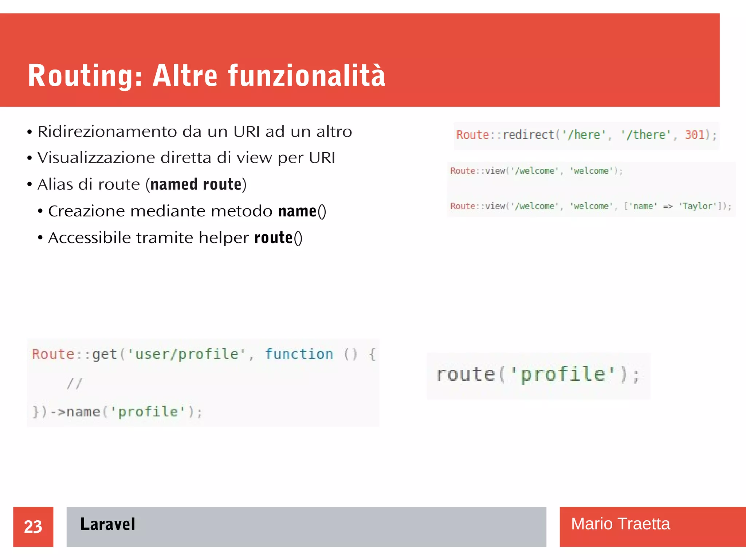Click the Route::get('user/profile' code line
Viewport: 746px width, 560px height.
[204, 354]
